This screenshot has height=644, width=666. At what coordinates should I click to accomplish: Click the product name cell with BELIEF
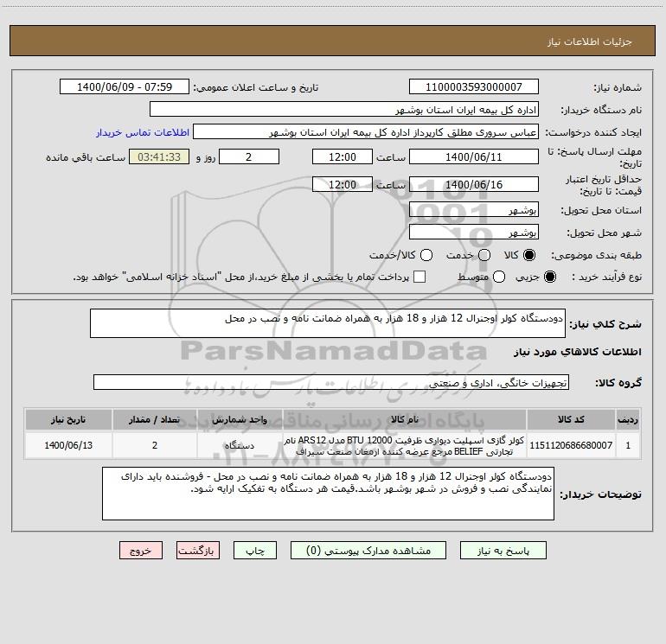pos(405,445)
